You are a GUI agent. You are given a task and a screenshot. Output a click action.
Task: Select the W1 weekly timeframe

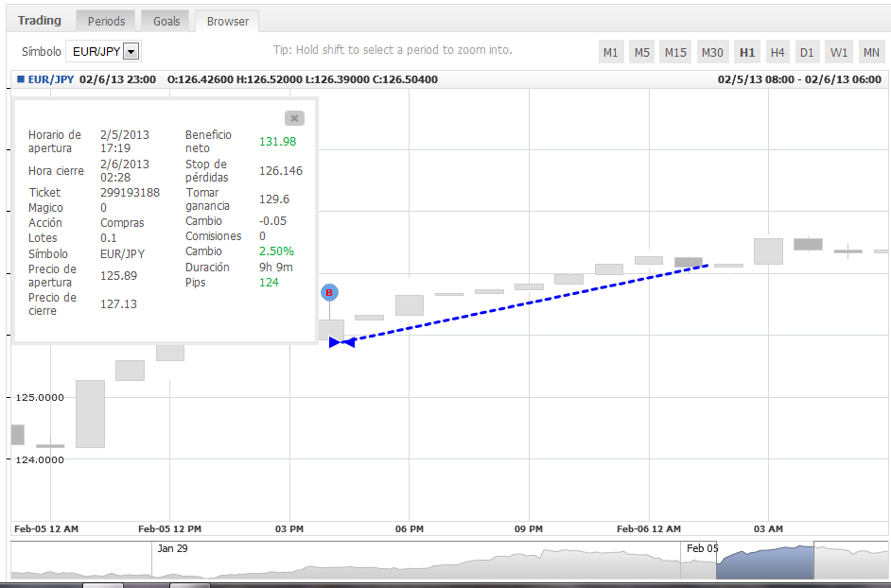click(x=839, y=52)
